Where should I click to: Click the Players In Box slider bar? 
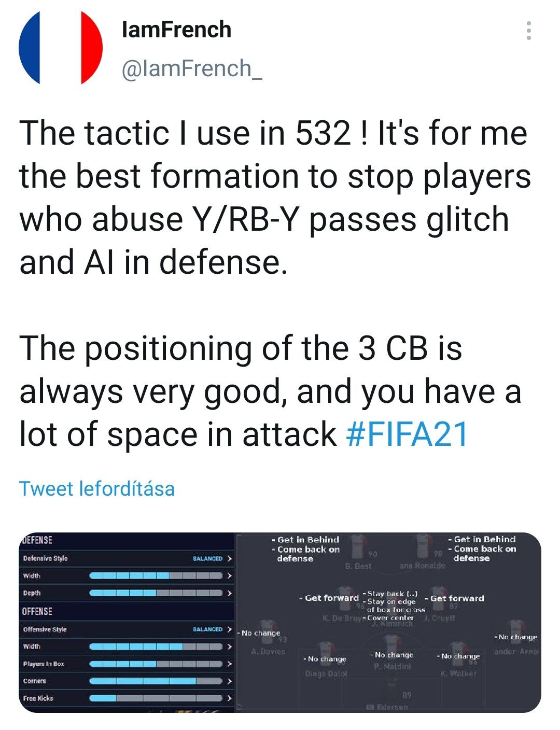point(156,664)
